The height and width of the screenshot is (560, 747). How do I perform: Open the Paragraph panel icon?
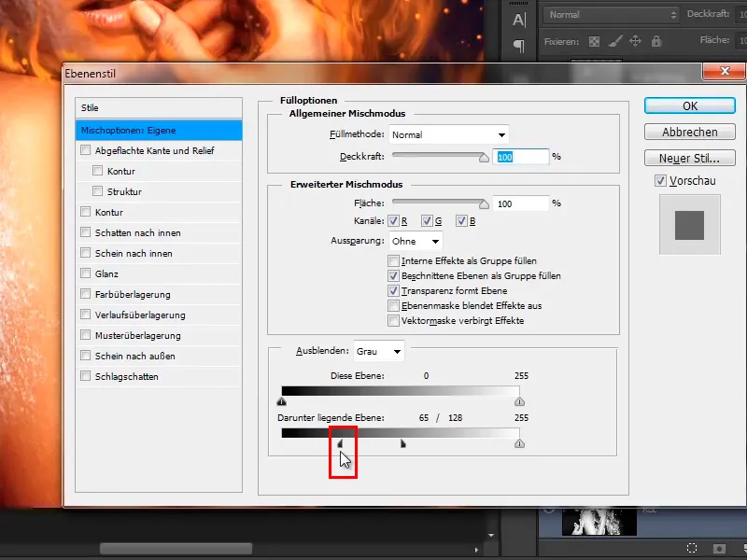coord(519,46)
